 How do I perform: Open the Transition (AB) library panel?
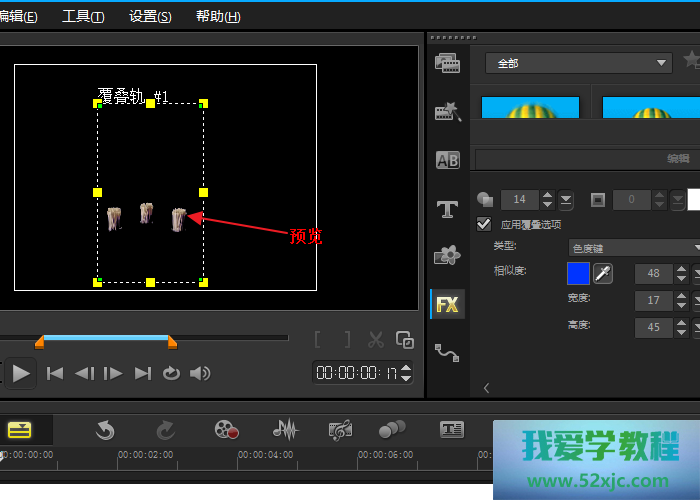447,160
